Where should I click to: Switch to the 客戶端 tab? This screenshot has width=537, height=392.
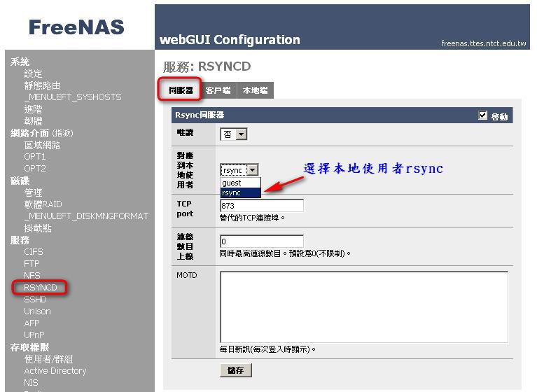218,90
